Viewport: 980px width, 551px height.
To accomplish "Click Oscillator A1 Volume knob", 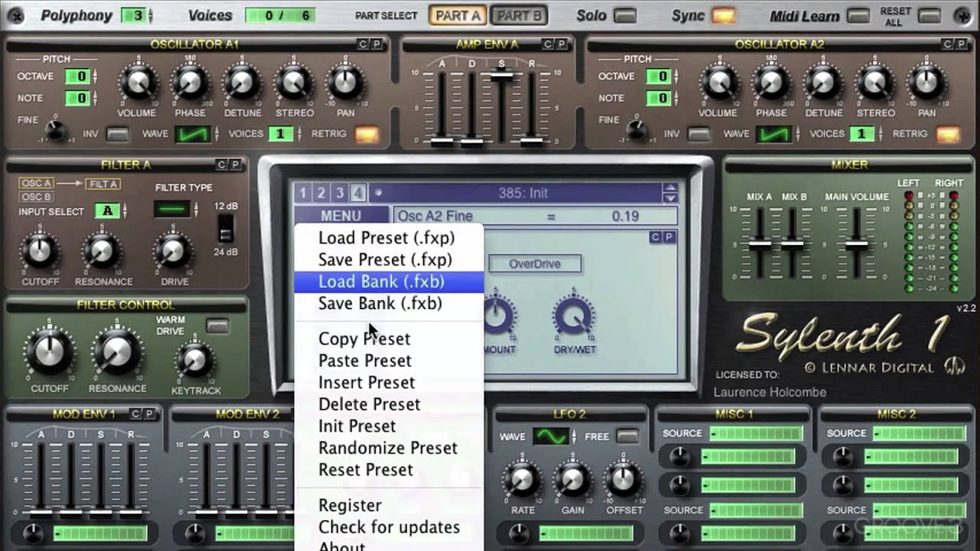I will tap(138, 83).
